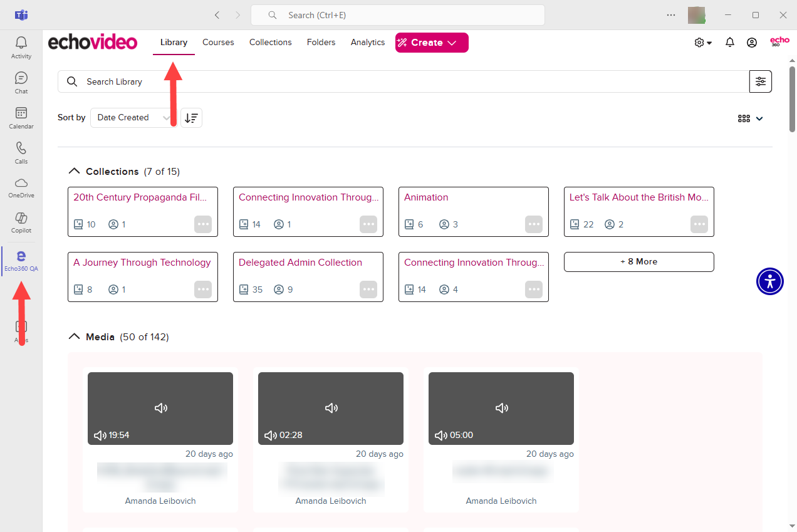This screenshot has height=532, width=797.
Task: Click the Create button
Action: pos(432,43)
